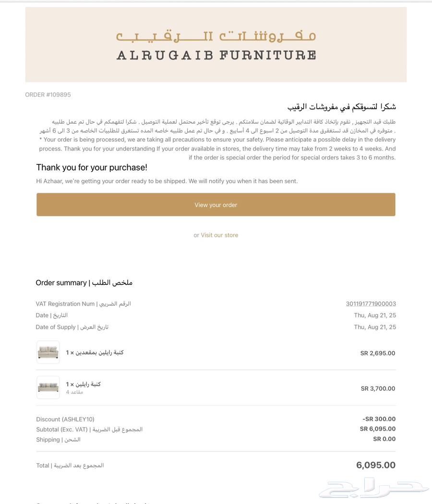Click the Alrugaib Furniture Arabic logo
Image resolution: width=432 pixels, height=504 pixels.
(x=216, y=36)
